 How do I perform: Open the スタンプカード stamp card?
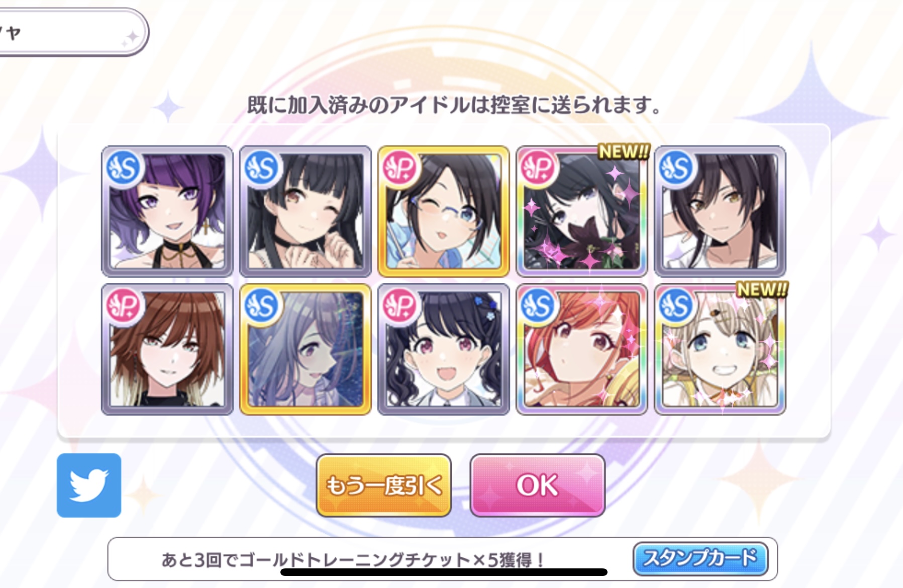[700, 558]
